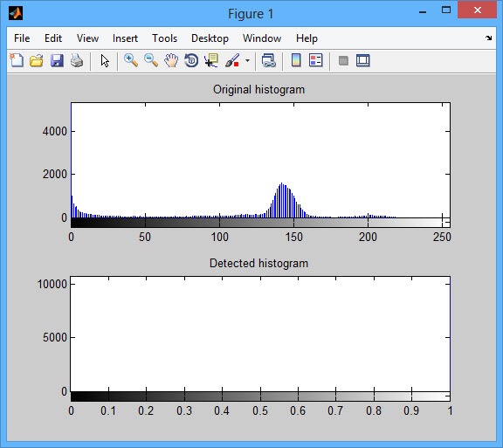Click the Show Plot Tools button
The image size is (503, 448).
[x=362, y=60]
